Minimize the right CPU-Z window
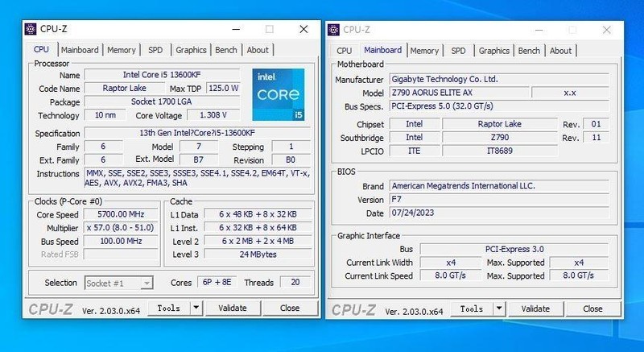This screenshot has height=352, width=644. pos(539,30)
